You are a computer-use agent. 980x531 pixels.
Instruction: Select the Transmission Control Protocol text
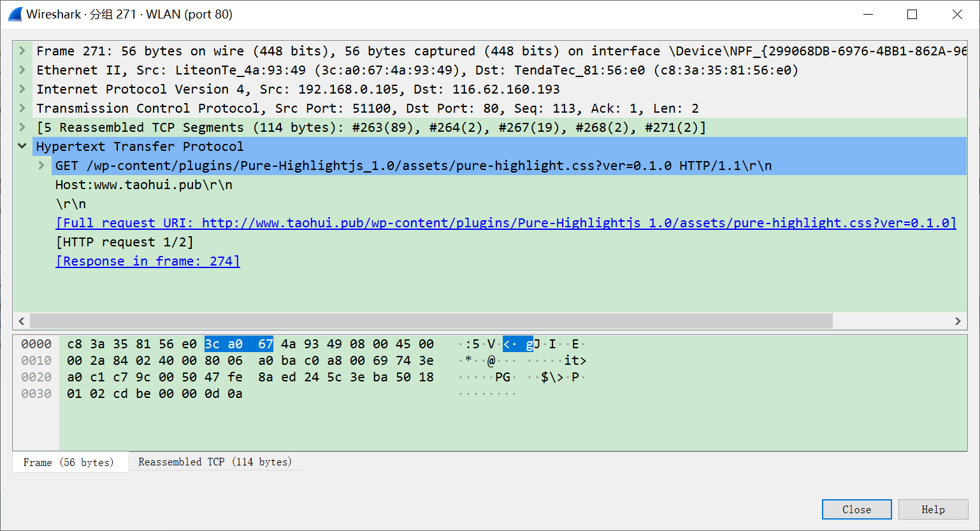368,108
